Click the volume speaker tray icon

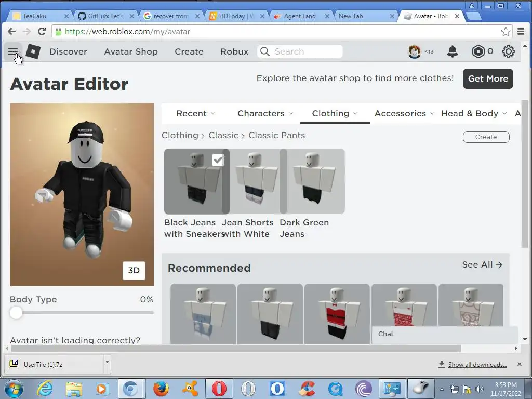pyautogui.click(x=480, y=389)
